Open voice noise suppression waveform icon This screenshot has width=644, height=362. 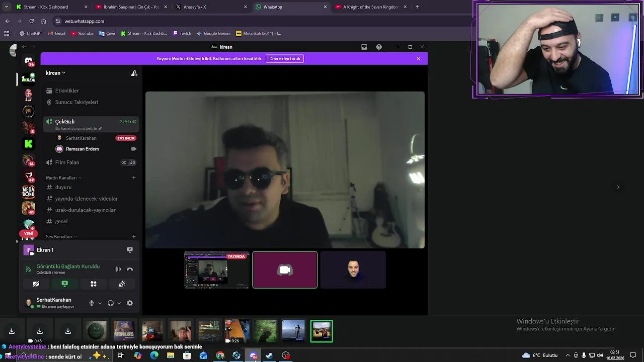[118, 269]
